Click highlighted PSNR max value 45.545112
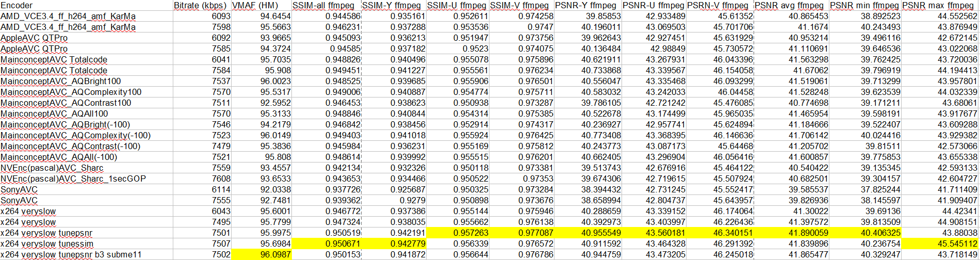 [x=940, y=243]
